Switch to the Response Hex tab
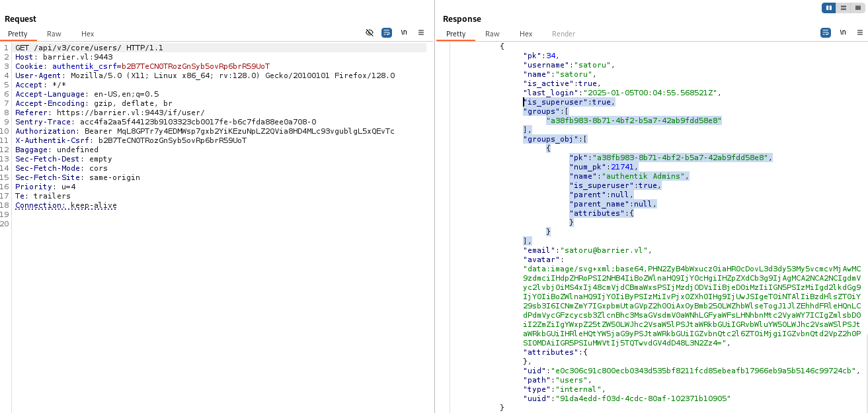 (x=526, y=34)
